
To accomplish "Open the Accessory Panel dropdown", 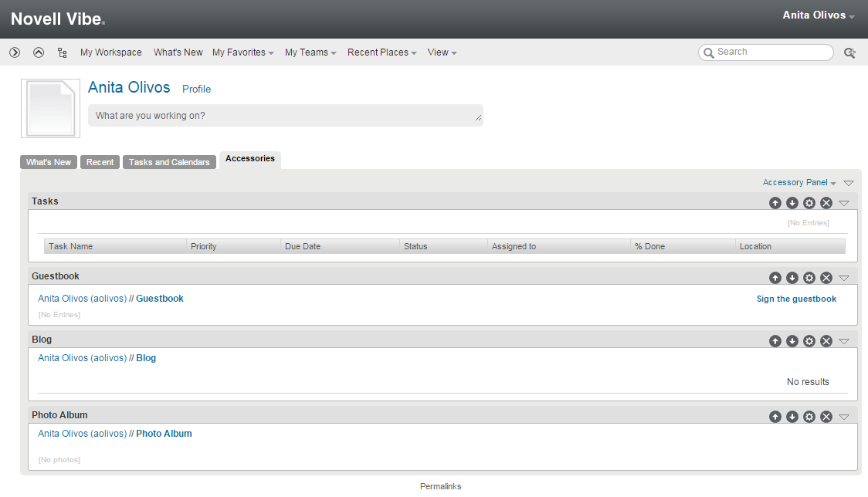I will [798, 183].
